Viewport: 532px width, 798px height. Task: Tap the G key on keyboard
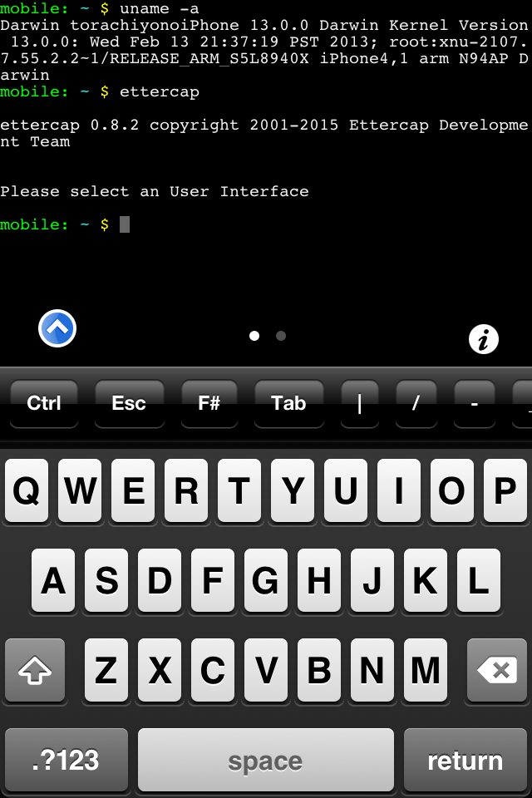266,580
